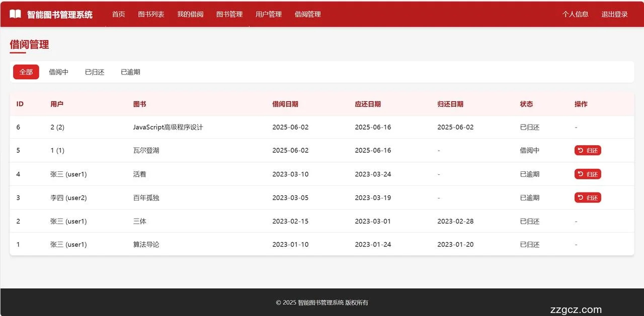The image size is (644, 316).
Task: Open the 图书列表 page from navbar
Action: click(151, 14)
